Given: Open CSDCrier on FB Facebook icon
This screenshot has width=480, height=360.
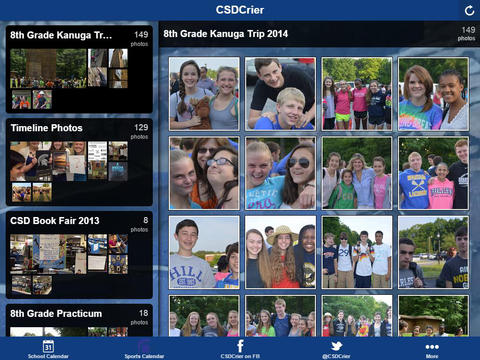Looking at the screenshot, I should (240, 346).
